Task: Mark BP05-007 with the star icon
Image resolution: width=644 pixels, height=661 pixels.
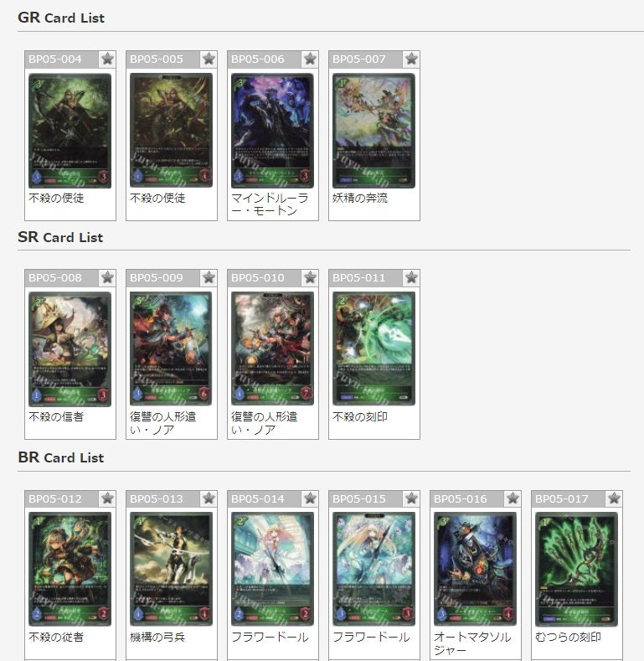Action: (411, 59)
